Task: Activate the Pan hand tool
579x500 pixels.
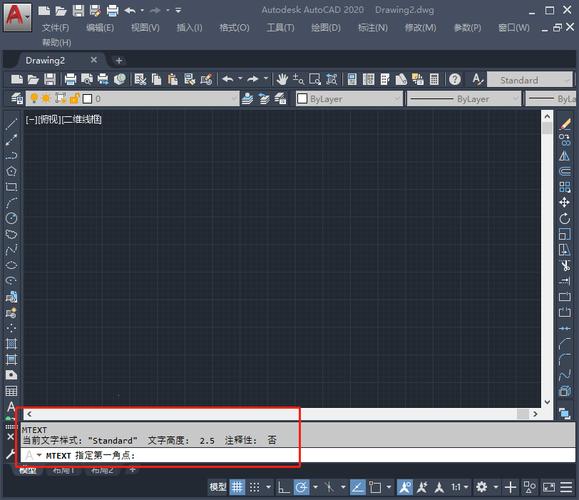Action: pyautogui.click(x=282, y=79)
